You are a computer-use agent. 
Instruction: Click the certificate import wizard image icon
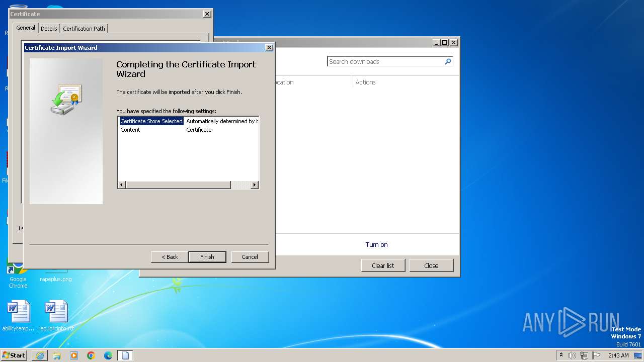[x=66, y=99]
